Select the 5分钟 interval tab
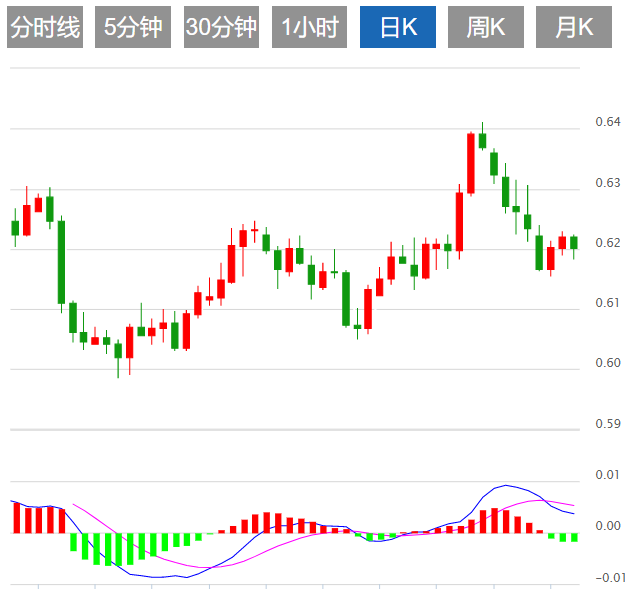This screenshot has height=589, width=635. (x=133, y=27)
